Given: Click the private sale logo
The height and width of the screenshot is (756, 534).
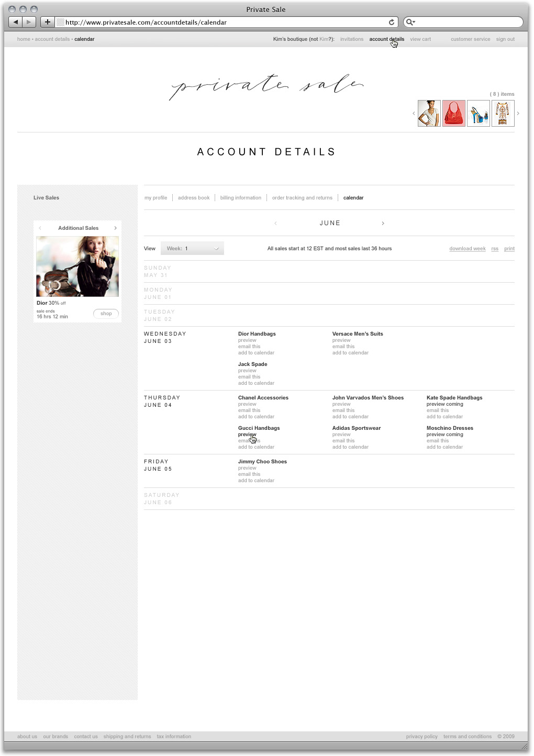Looking at the screenshot, I should [x=266, y=86].
